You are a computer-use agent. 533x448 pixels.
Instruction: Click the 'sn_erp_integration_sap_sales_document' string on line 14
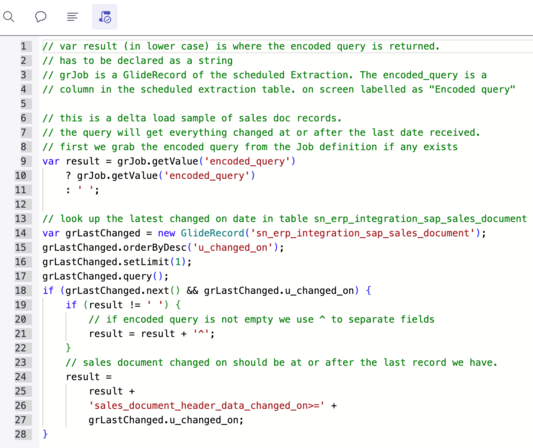coord(363,233)
